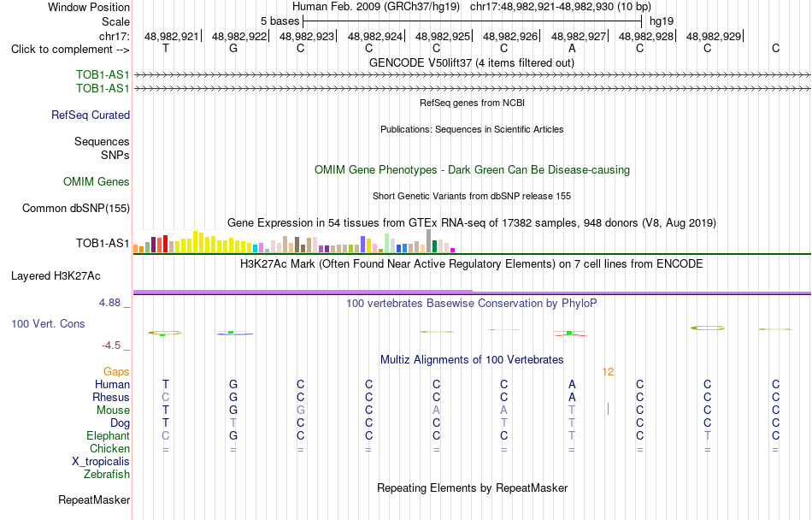Select the Dog alignment row label

tap(120, 423)
